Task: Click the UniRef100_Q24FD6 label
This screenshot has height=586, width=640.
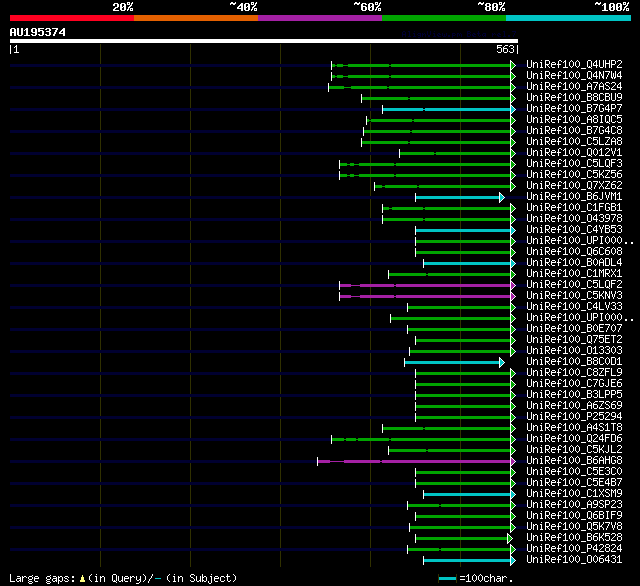Action: point(574,439)
